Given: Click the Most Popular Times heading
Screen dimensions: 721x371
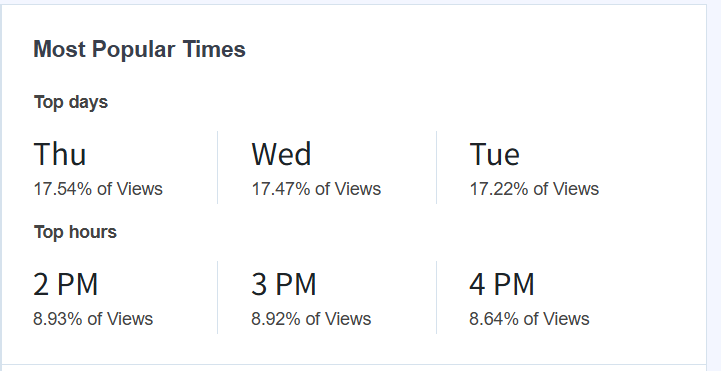Looking at the screenshot, I should tap(139, 49).
